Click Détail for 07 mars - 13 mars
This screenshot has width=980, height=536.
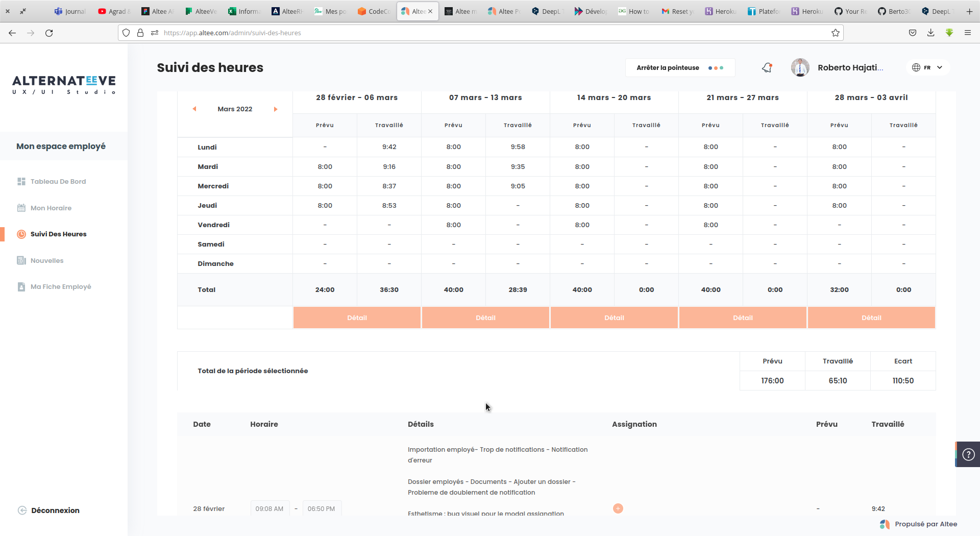(485, 318)
